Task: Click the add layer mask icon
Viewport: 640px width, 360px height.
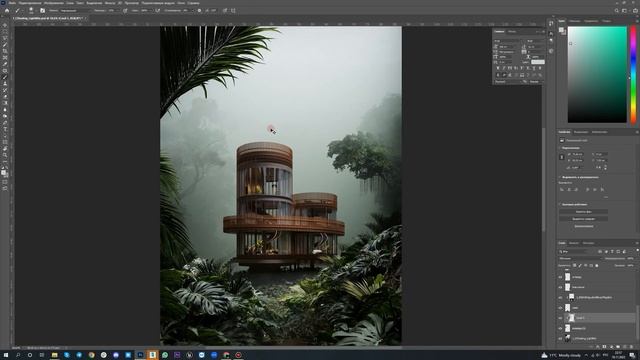Action: pos(604,347)
